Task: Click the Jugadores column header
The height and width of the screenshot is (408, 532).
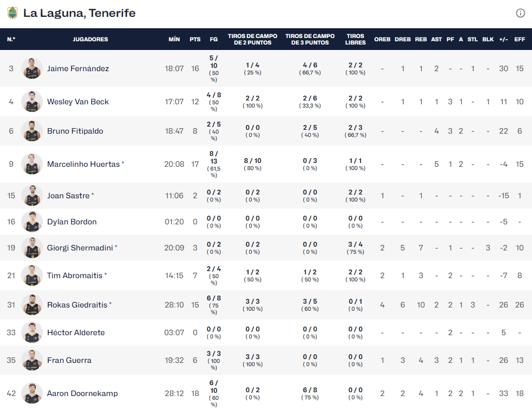Action: coord(90,39)
